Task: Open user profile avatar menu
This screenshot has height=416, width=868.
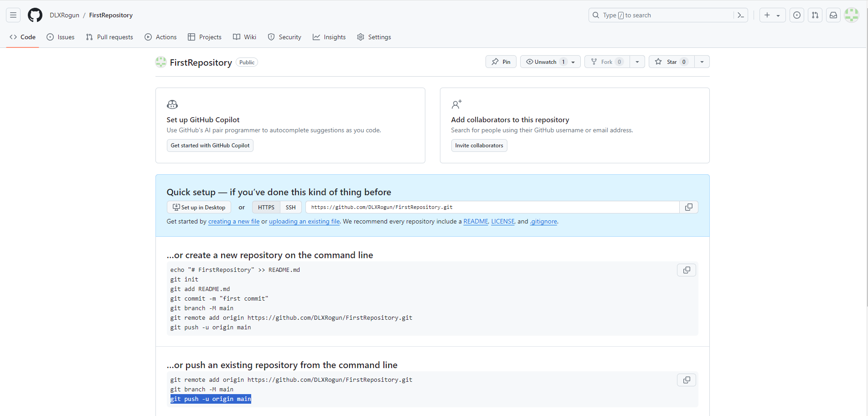Action: click(x=852, y=15)
